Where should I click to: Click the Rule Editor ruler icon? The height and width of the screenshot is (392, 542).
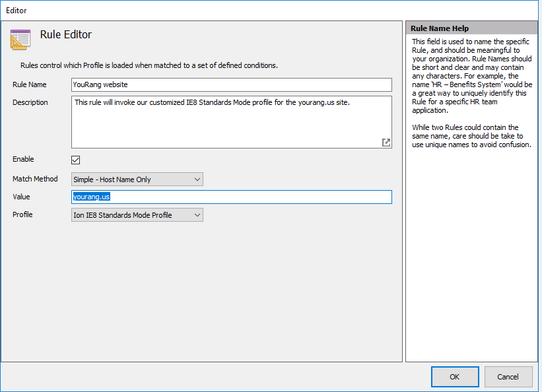20,40
